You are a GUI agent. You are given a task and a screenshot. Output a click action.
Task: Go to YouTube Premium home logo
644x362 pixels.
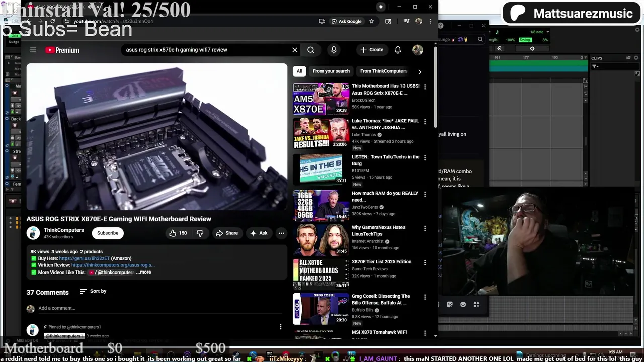pyautogui.click(x=62, y=50)
